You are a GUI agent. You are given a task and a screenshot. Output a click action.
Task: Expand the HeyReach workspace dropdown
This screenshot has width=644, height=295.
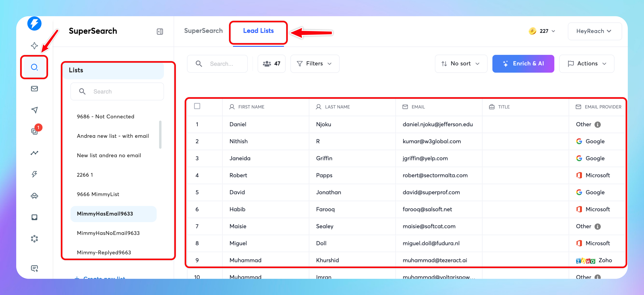tap(594, 31)
